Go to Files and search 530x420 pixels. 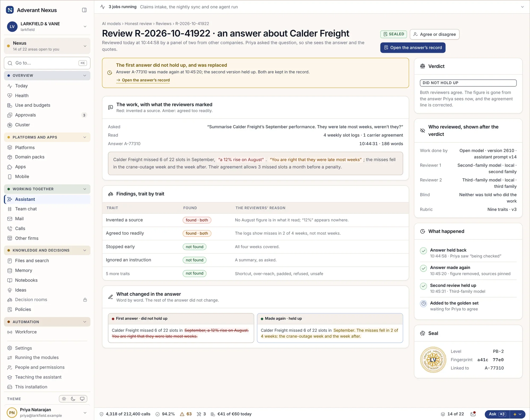click(47, 261)
